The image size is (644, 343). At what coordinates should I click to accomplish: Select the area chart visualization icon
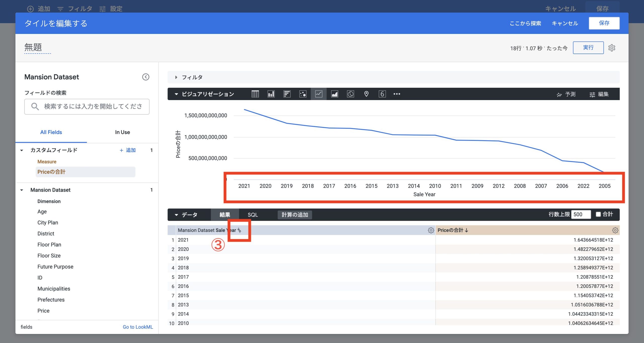[x=335, y=94]
